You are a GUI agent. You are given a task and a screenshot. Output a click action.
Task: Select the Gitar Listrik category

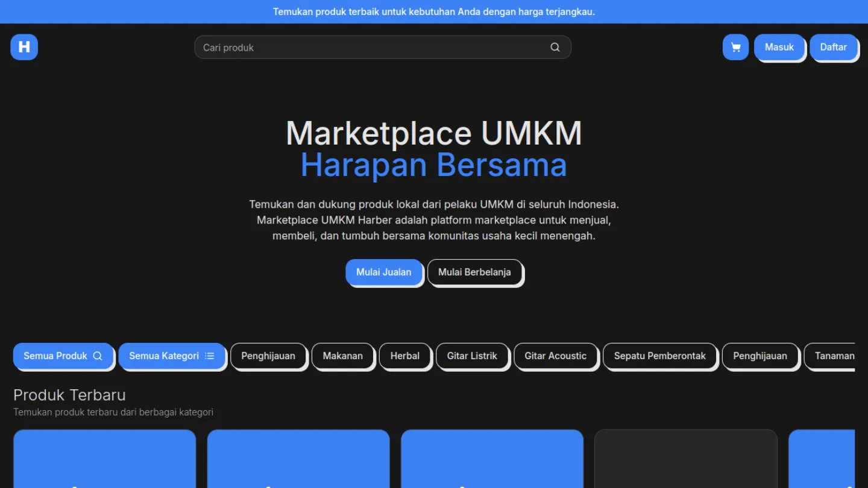pos(472,356)
